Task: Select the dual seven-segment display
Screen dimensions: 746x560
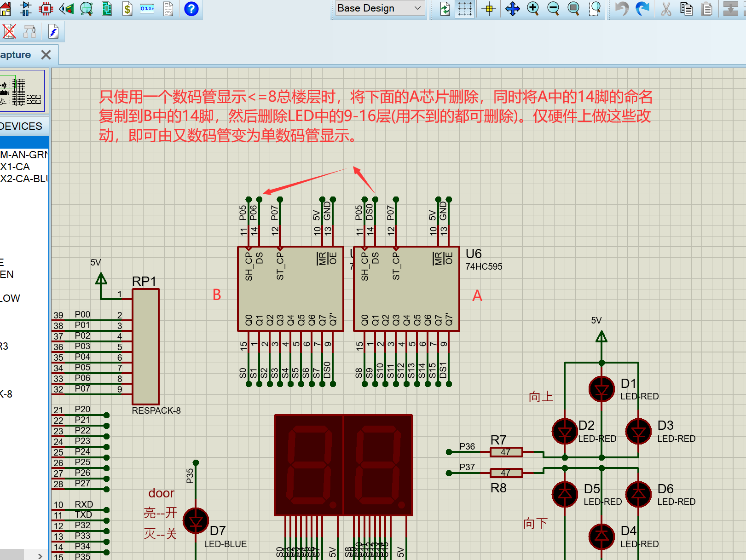Action: coord(343,465)
